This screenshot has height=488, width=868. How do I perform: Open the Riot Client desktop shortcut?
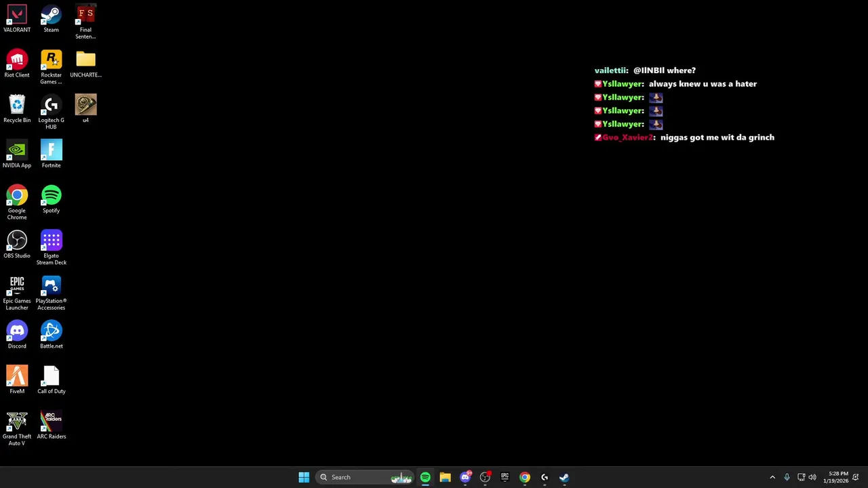click(x=17, y=64)
